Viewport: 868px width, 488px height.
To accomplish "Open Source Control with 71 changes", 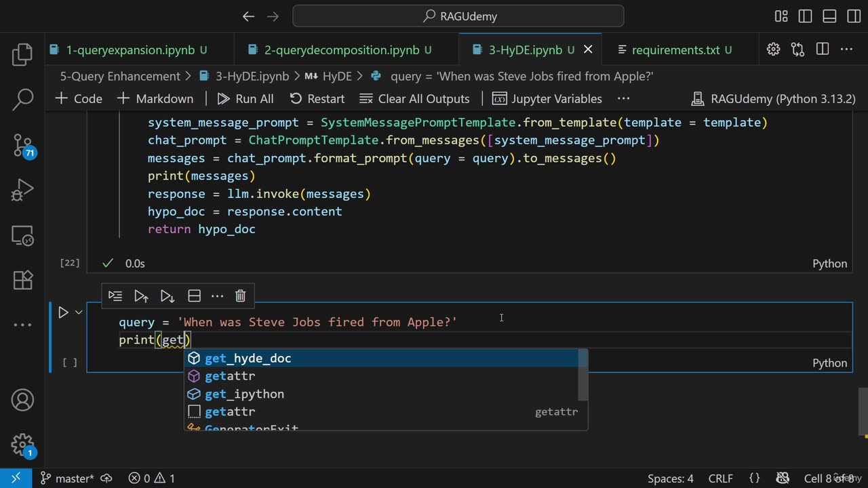I will [x=22, y=145].
